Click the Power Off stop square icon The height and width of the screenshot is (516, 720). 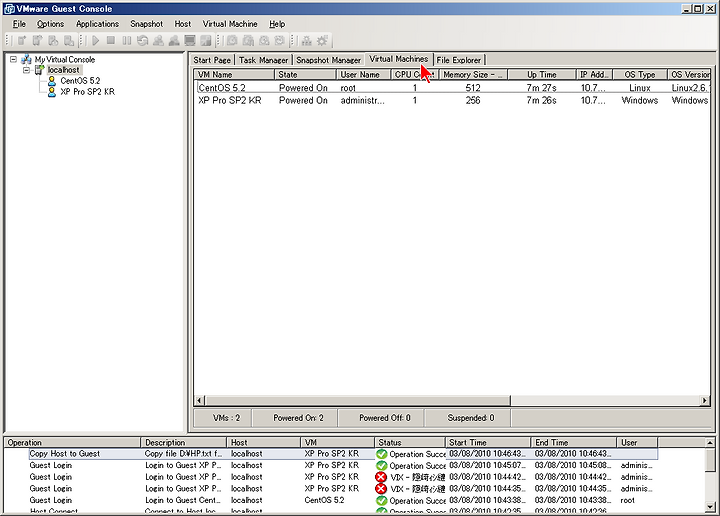(111, 40)
